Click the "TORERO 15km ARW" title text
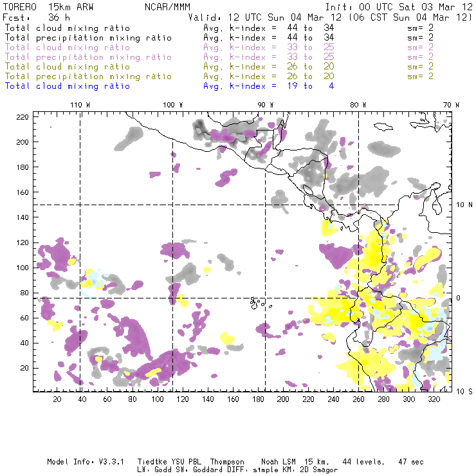The width and height of the screenshot is (476, 476). point(48,7)
